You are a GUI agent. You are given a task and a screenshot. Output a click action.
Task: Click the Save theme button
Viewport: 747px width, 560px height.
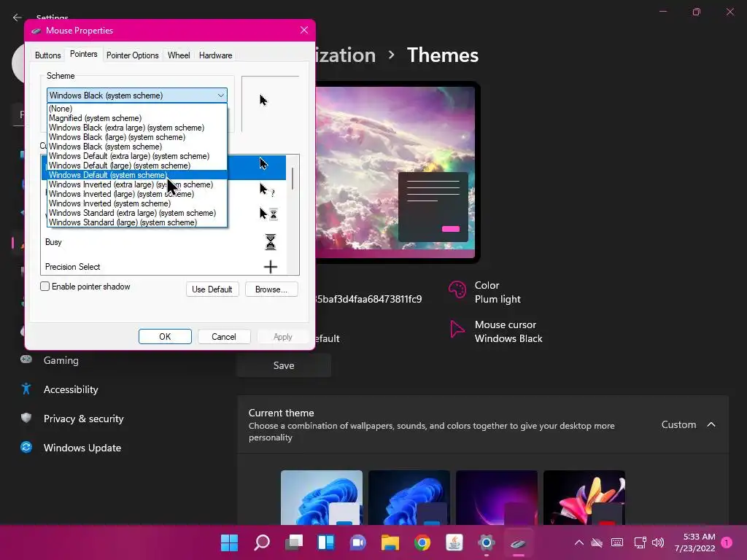click(x=284, y=366)
